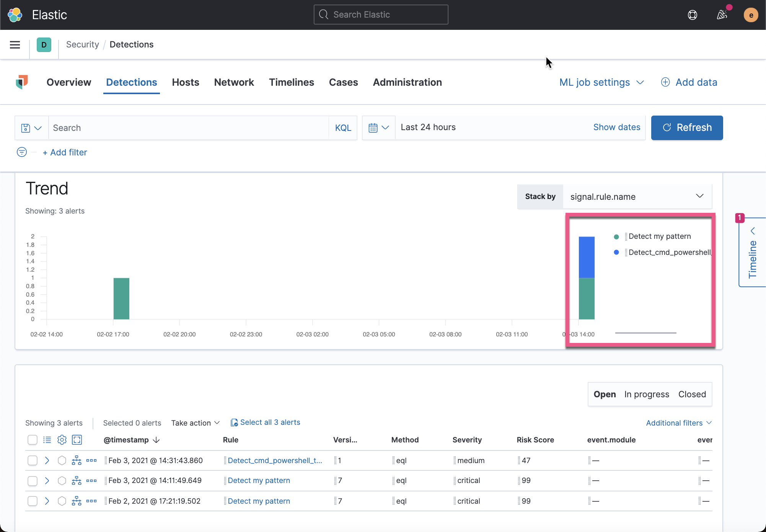This screenshot has height=532, width=766.
Task: Enter fullscreen mode for the alerts table
Action: [x=77, y=440]
